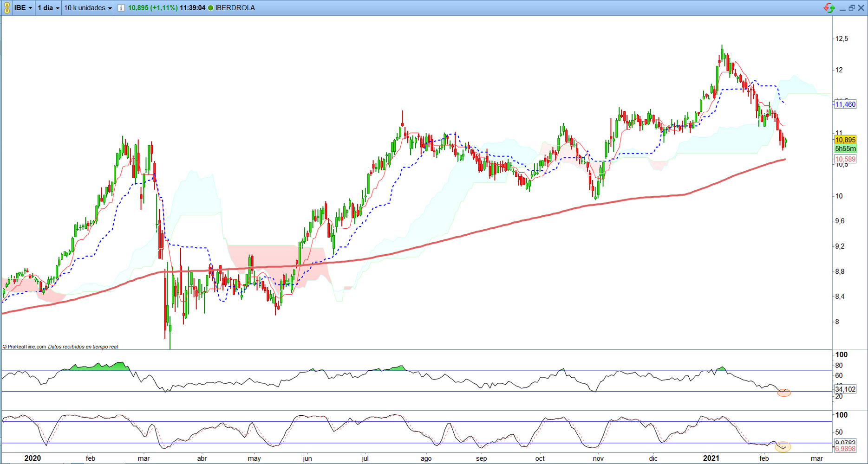Click the 2020 year label on time axis
The height and width of the screenshot is (464, 868).
(33, 458)
